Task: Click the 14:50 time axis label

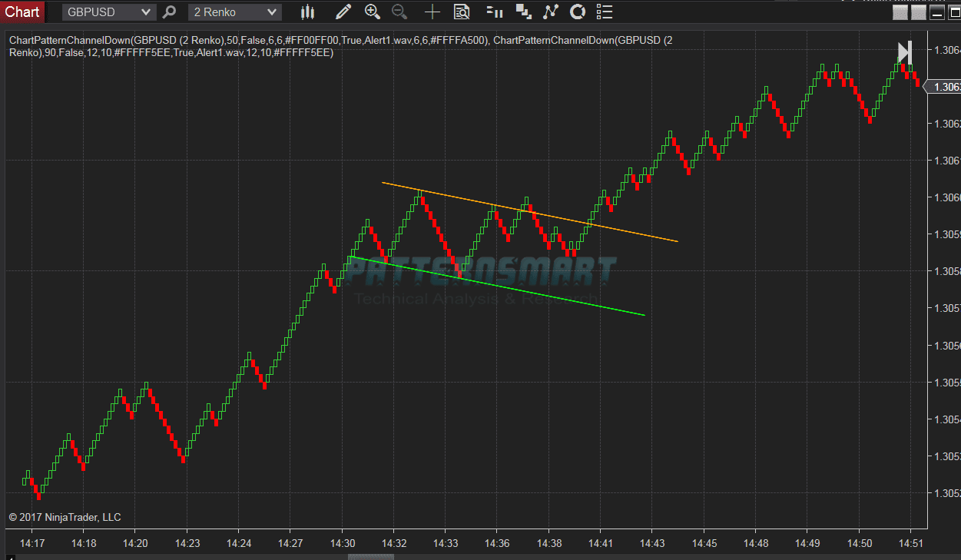Action: tap(859, 543)
